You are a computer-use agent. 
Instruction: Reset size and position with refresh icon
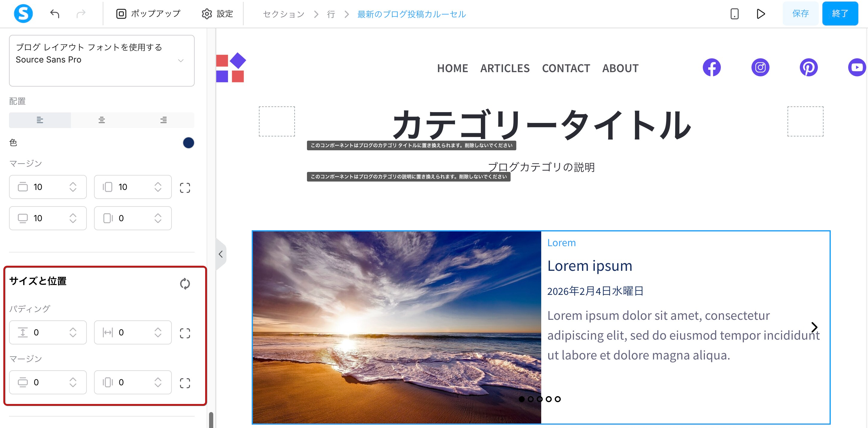click(185, 284)
